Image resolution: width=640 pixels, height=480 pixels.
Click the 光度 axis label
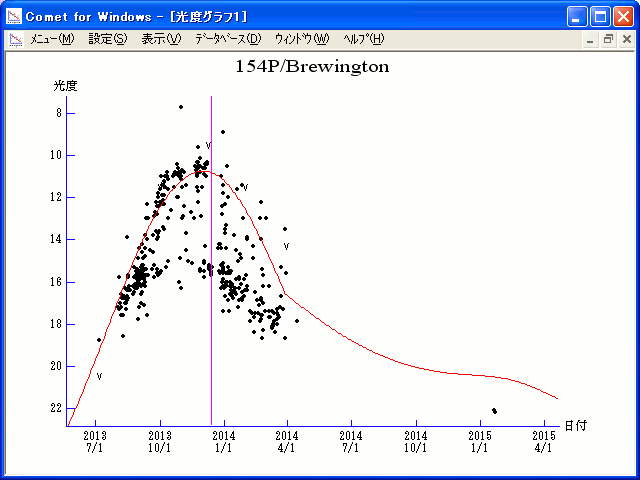(x=65, y=86)
